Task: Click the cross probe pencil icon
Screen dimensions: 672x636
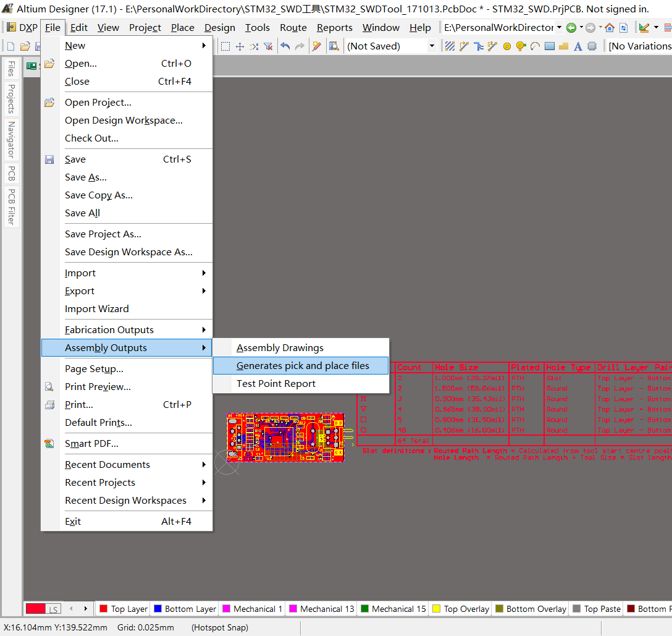Action: [317, 46]
